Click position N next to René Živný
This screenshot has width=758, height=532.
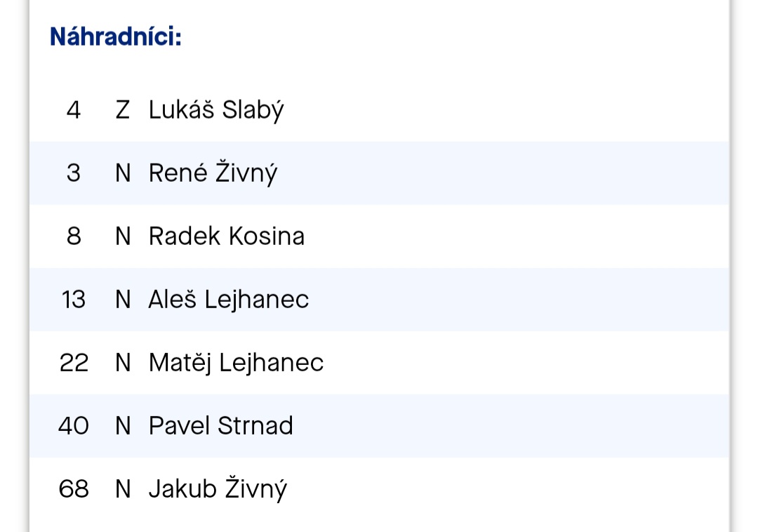coord(123,173)
